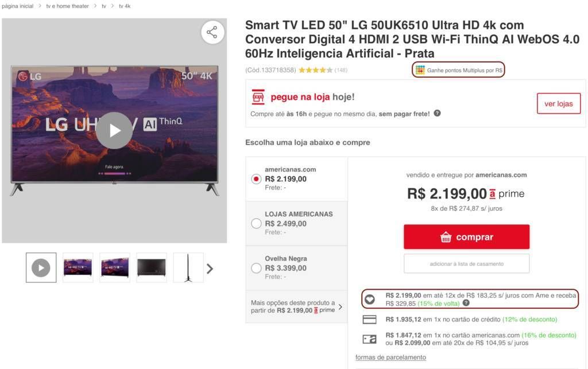Screen dimensions: 588x369
Task: Click the help icon beside 15% de volta
Action: pyautogui.click(x=466, y=303)
